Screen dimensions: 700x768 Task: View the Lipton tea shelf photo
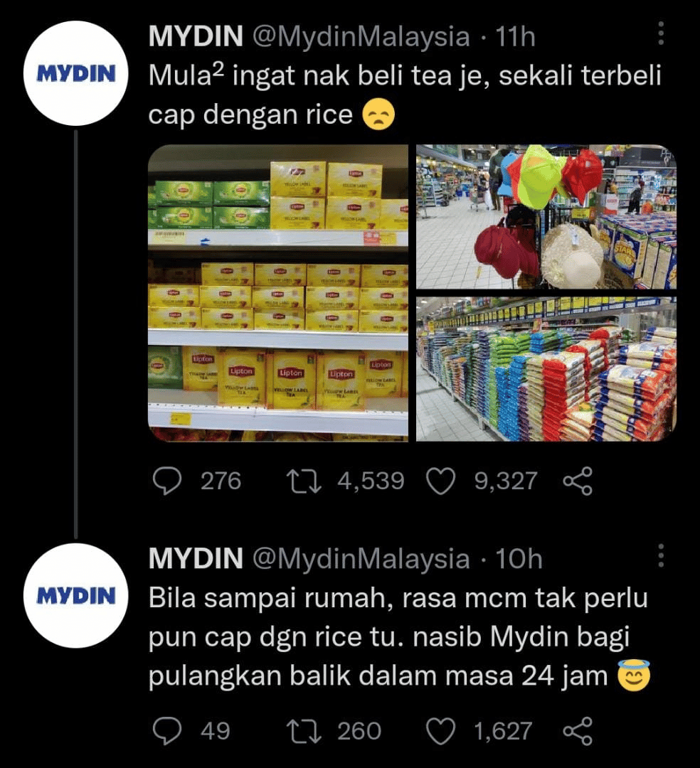(277, 293)
